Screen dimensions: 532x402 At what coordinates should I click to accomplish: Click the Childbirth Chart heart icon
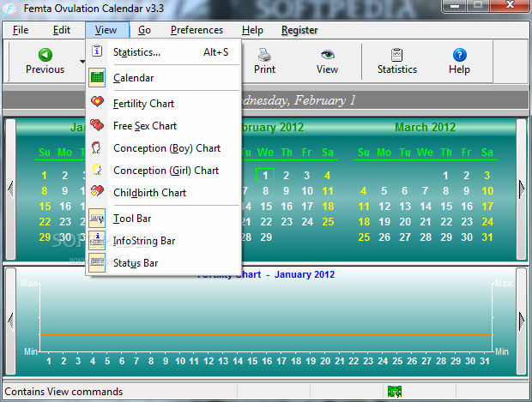pos(97,191)
